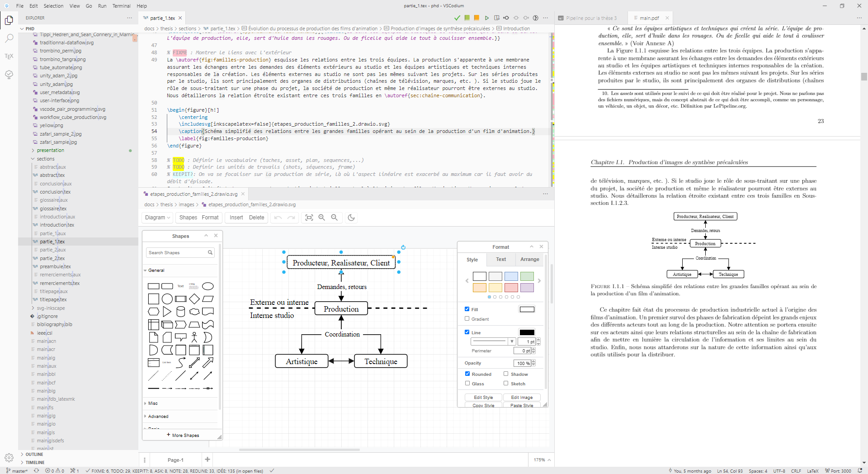Viewport: 868px width, 474px height.
Task: Open the Terminal menu
Action: point(121,6)
